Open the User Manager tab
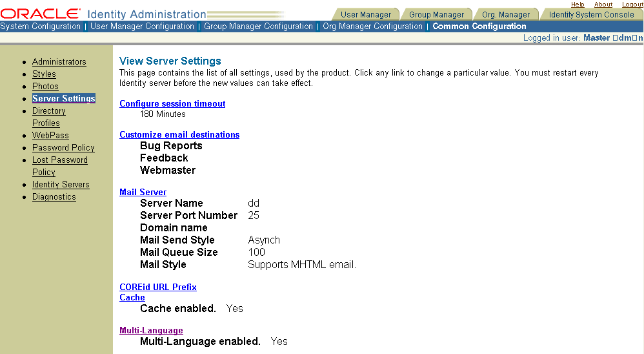The image size is (644, 354). [x=366, y=15]
